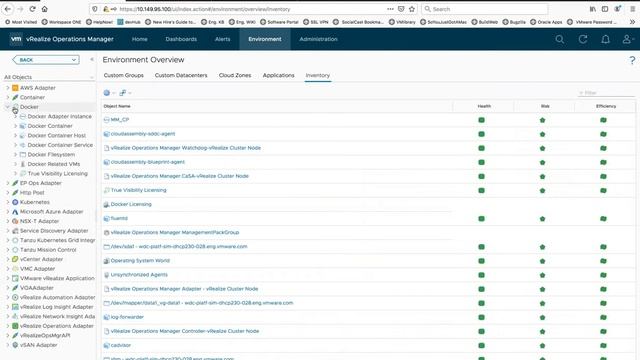Viewport: 640px width, 360px height.
Task: Sort by the Health column header
Action: pos(484,106)
